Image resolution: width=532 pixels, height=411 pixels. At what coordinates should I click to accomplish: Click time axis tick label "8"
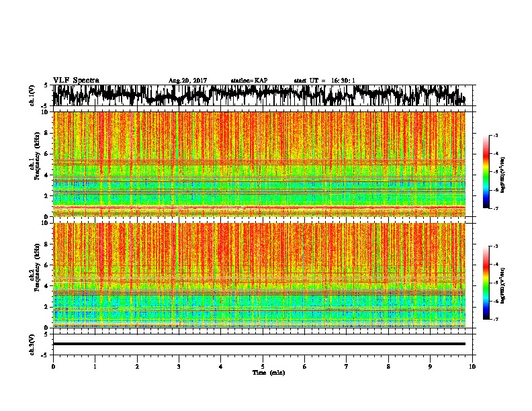tap(388, 367)
